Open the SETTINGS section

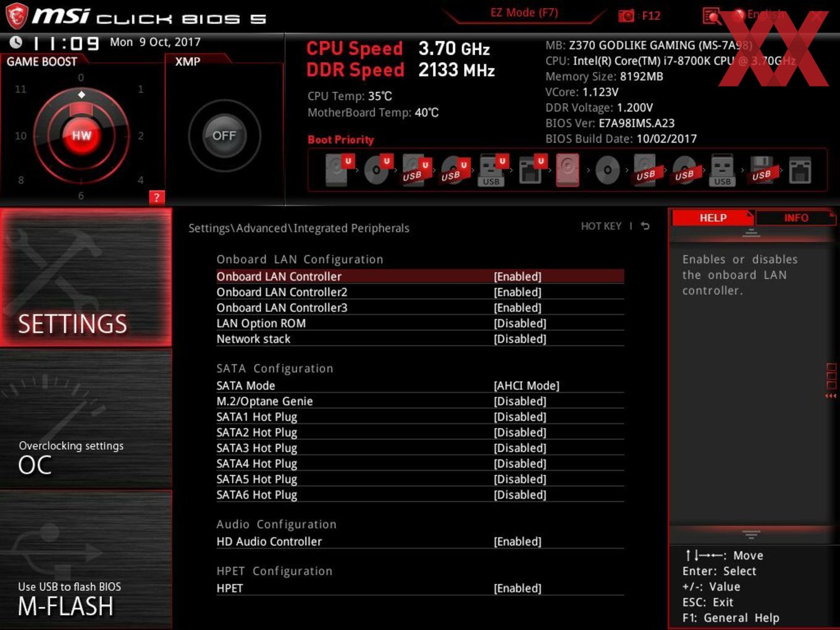pyautogui.click(x=86, y=277)
